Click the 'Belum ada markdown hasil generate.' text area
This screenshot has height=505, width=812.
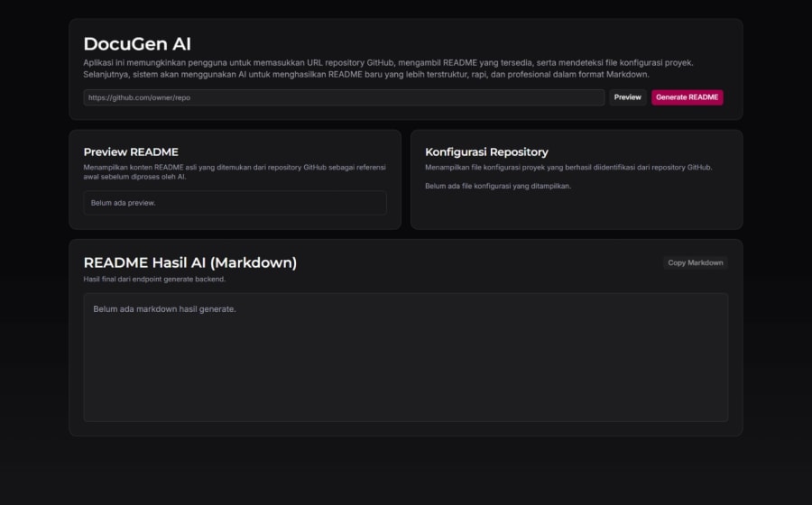coord(406,357)
